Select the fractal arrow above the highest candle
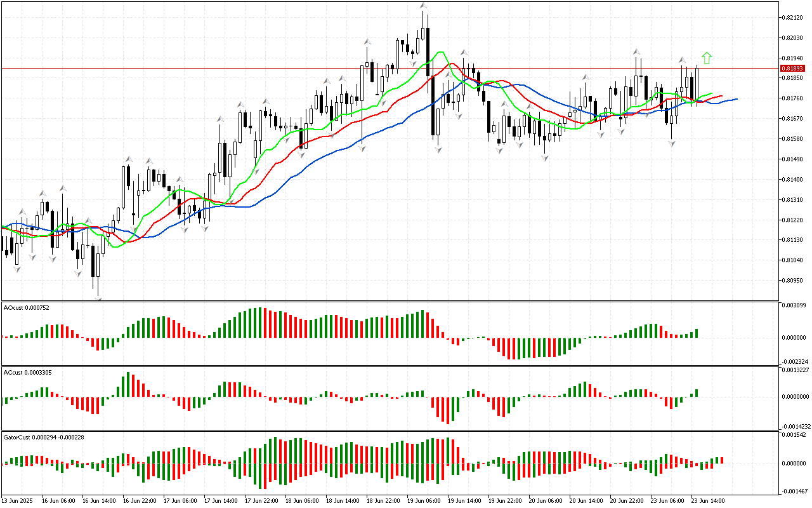The image size is (812, 508). tap(423, 6)
